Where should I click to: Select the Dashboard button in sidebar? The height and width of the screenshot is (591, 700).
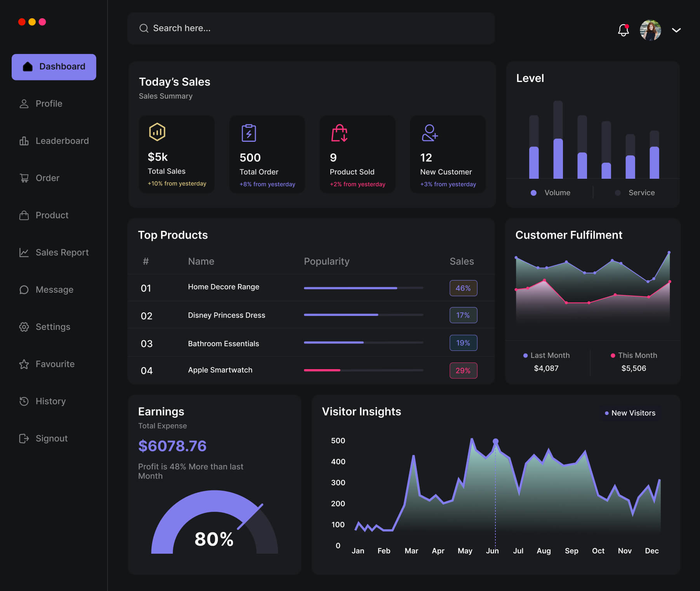(x=54, y=67)
